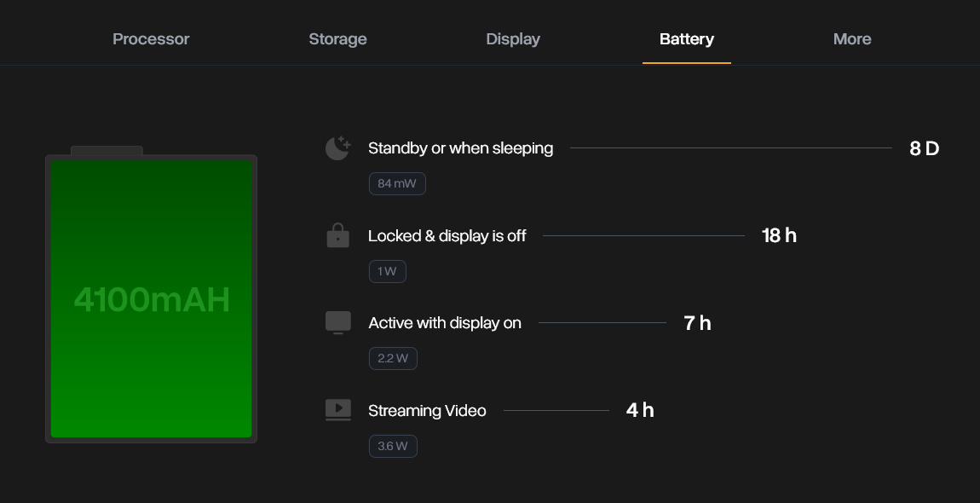
Task: Switch to the Storage tab
Action: click(337, 39)
